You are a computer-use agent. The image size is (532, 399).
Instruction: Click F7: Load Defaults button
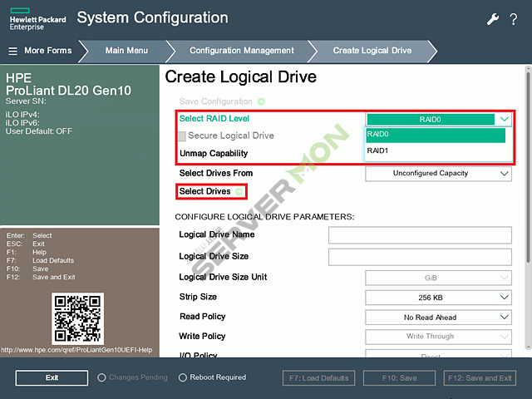click(x=318, y=378)
